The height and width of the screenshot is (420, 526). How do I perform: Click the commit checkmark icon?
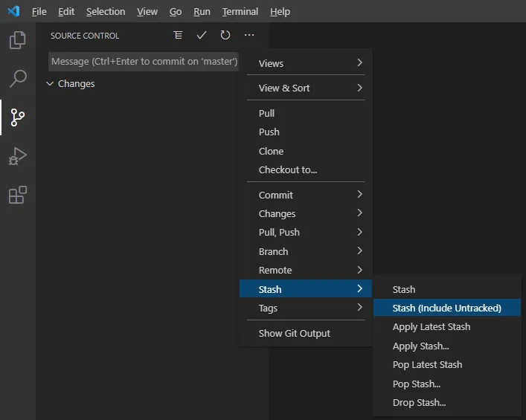pos(202,35)
